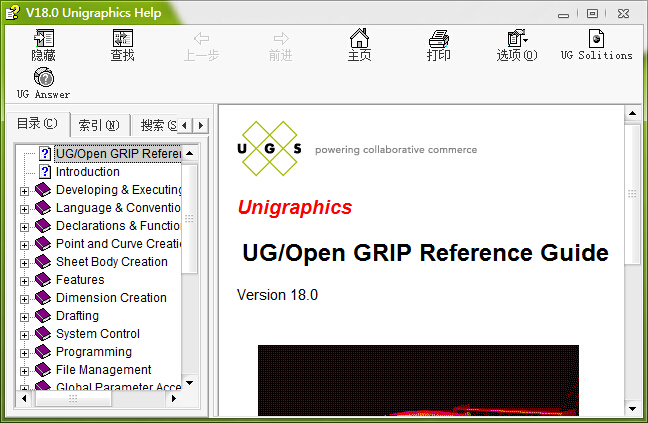This screenshot has width=648, height=423.
Task: Click the tree vertical scrollbar thumb
Action: (x=190, y=219)
